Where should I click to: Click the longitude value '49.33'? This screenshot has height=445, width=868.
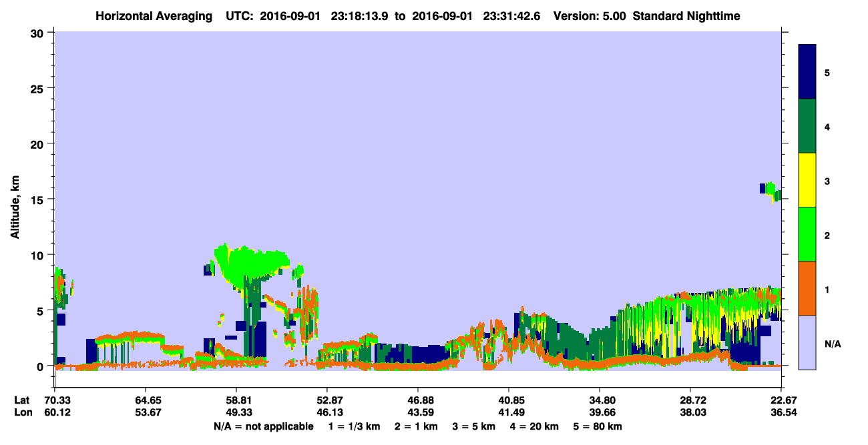tap(236, 413)
